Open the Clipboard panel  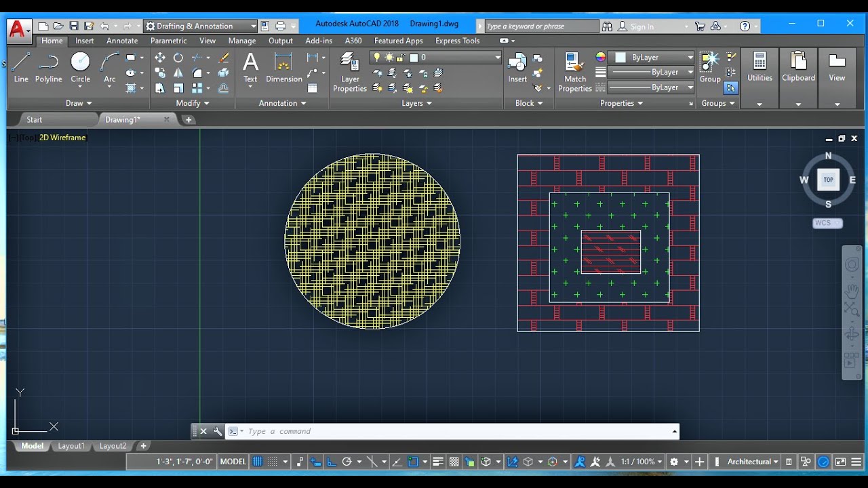(798, 67)
